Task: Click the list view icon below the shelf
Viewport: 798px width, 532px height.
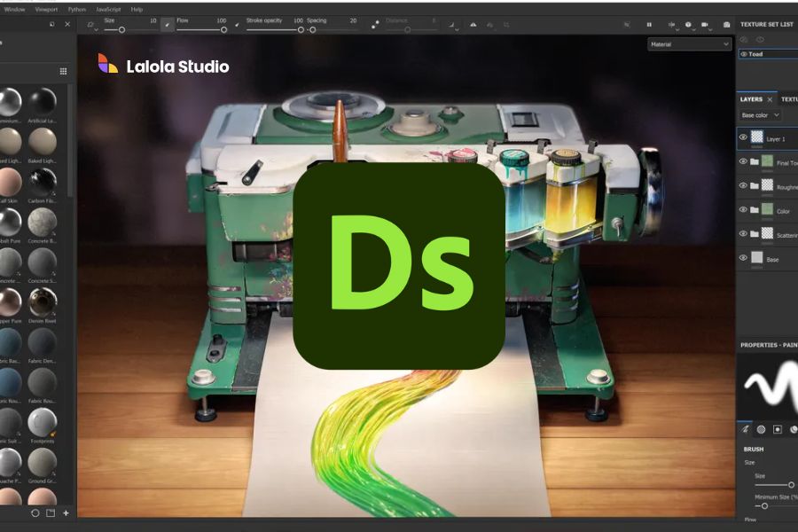Action: pyautogui.click(x=50, y=512)
